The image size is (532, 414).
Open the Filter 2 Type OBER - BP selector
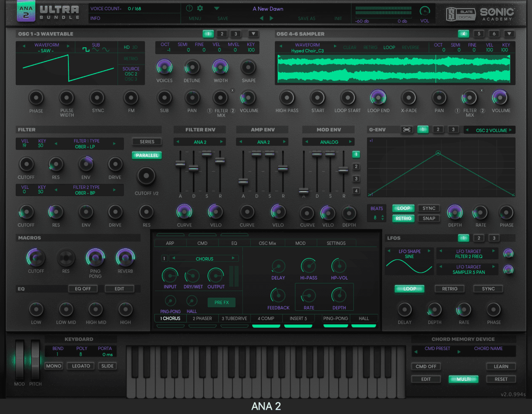[86, 190]
